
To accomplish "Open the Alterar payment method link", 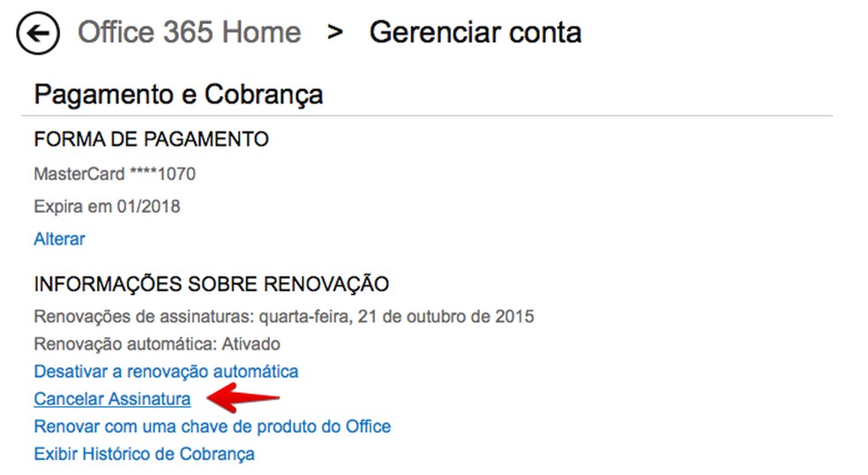I will pyautogui.click(x=59, y=239).
